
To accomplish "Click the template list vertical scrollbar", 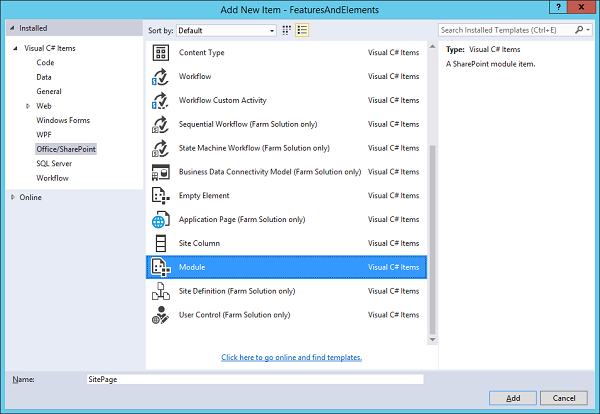I will pyautogui.click(x=432, y=240).
